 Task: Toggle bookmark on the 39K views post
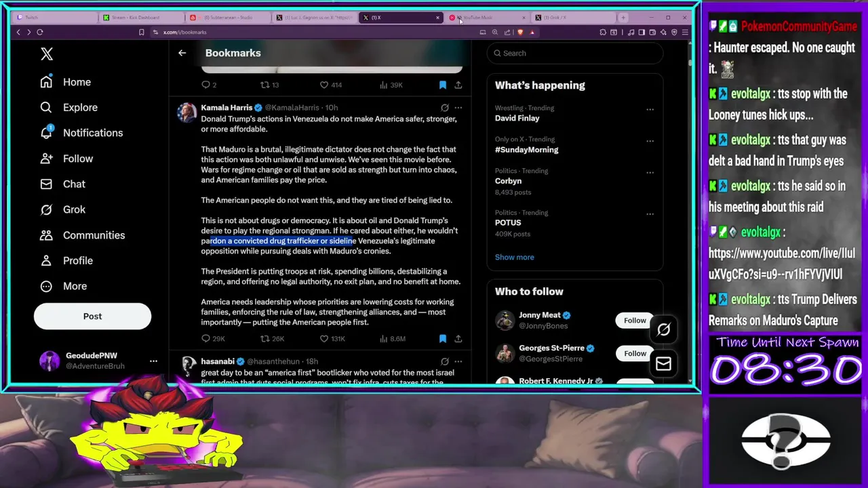pos(442,85)
